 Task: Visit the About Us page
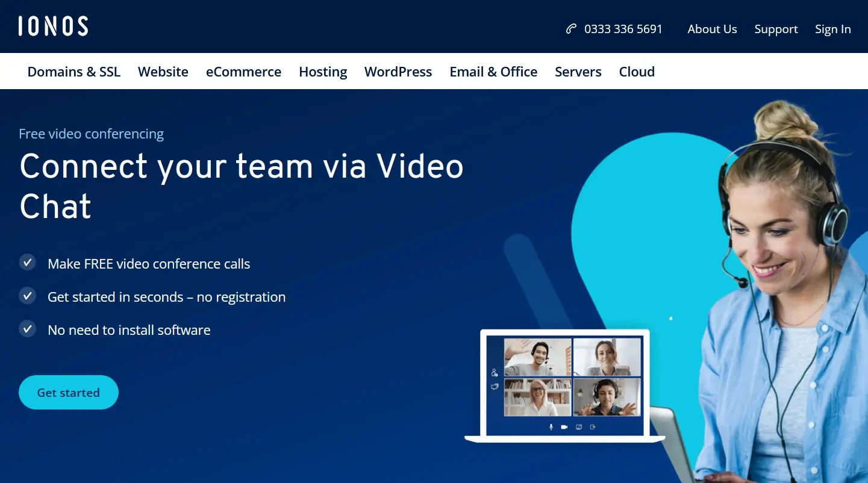click(x=712, y=28)
